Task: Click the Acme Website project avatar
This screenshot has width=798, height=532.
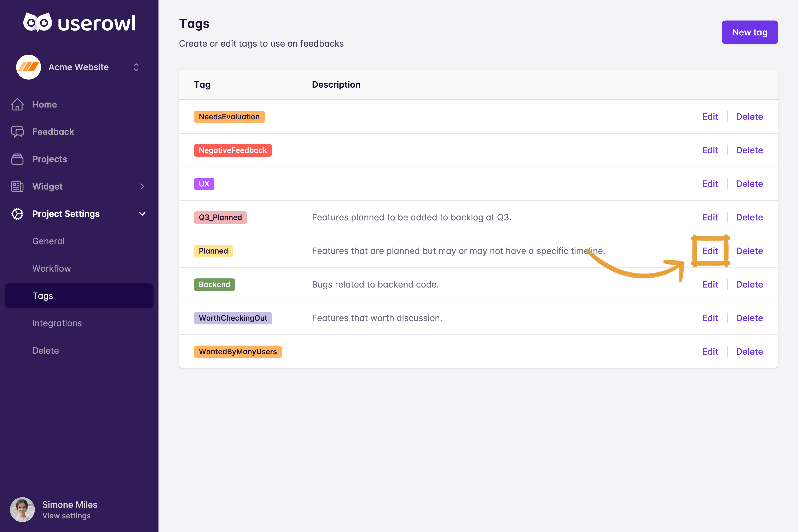Action: pyautogui.click(x=29, y=67)
